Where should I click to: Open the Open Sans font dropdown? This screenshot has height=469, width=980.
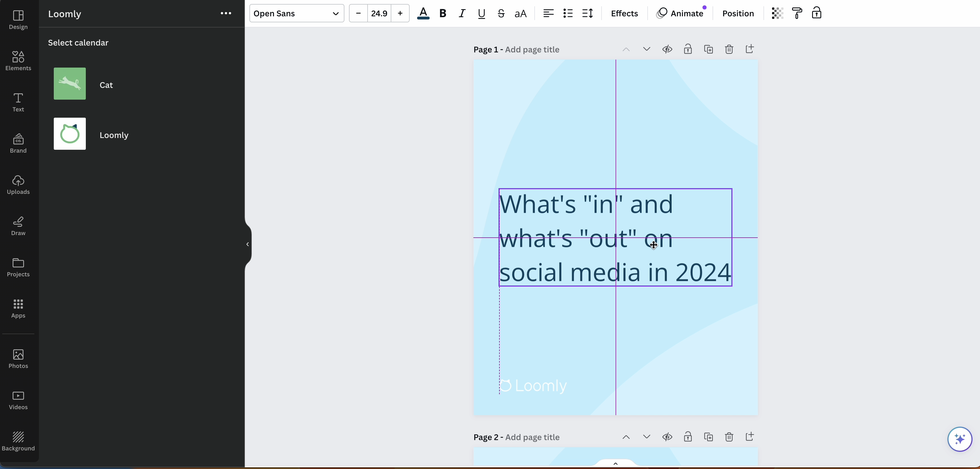click(296, 13)
